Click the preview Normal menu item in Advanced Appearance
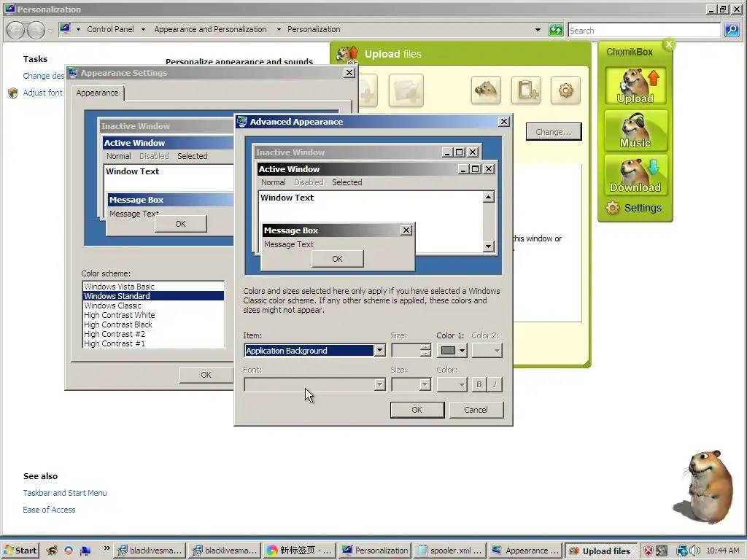This screenshot has height=560, width=747. click(x=273, y=182)
